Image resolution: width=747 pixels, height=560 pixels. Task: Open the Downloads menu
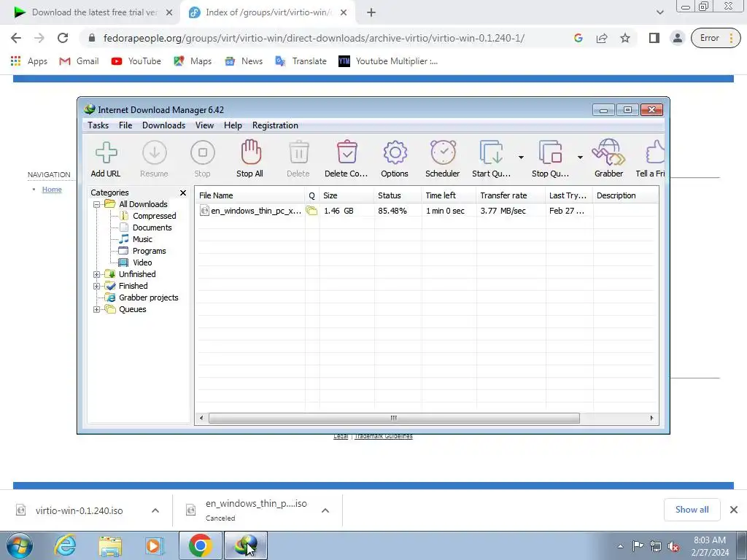tap(163, 125)
